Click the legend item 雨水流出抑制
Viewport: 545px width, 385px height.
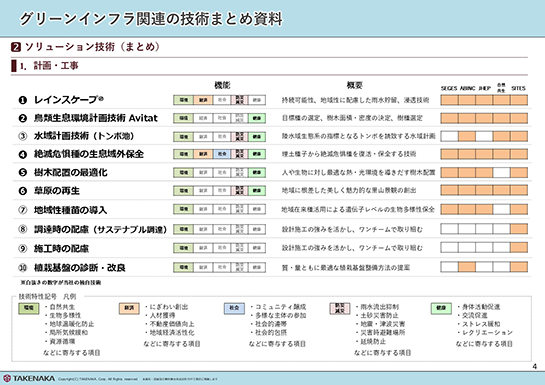pyautogui.click(x=380, y=307)
